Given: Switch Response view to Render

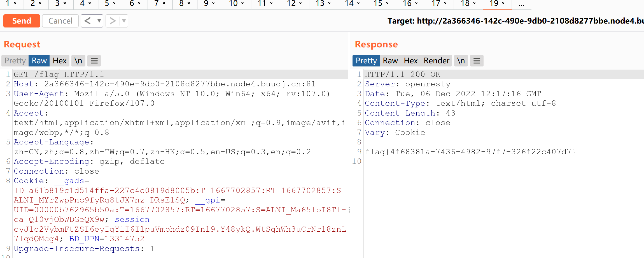Looking at the screenshot, I should 437,61.
